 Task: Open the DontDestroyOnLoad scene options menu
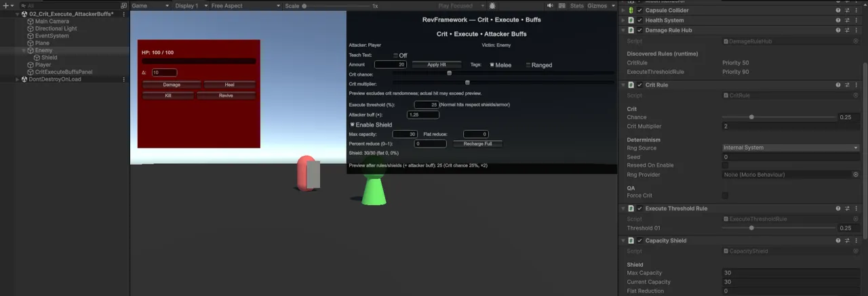(123, 79)
